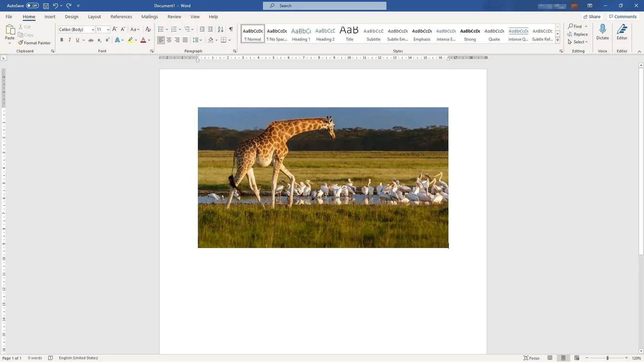Open the Insert tab
The width and height of the screenshot is (644, 362).
pos(50,17)
